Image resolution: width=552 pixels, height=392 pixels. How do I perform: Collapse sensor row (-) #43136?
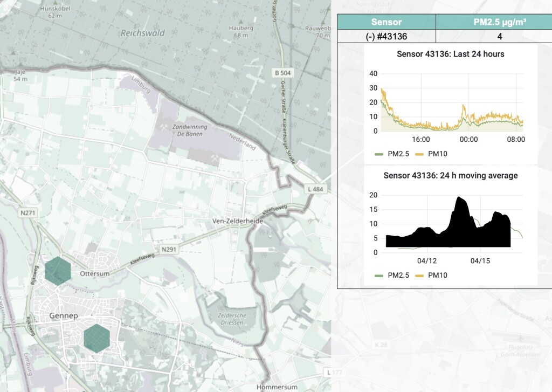click(x=386, y=36)
